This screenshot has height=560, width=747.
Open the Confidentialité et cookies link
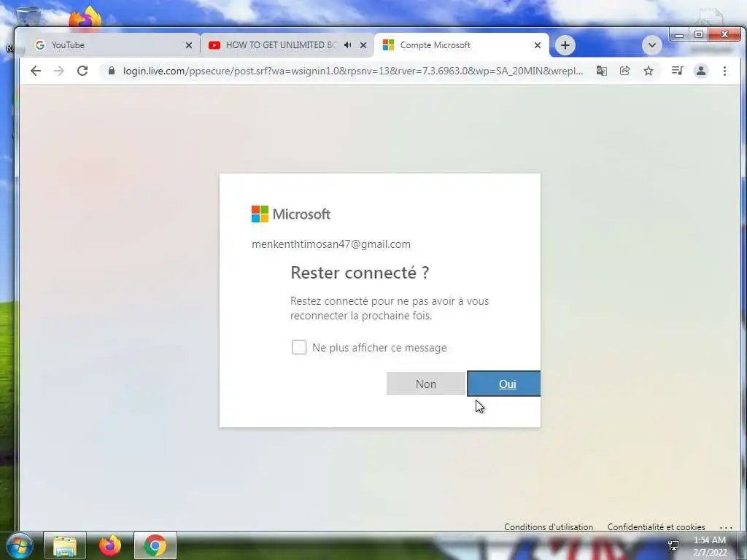point(656,526)
